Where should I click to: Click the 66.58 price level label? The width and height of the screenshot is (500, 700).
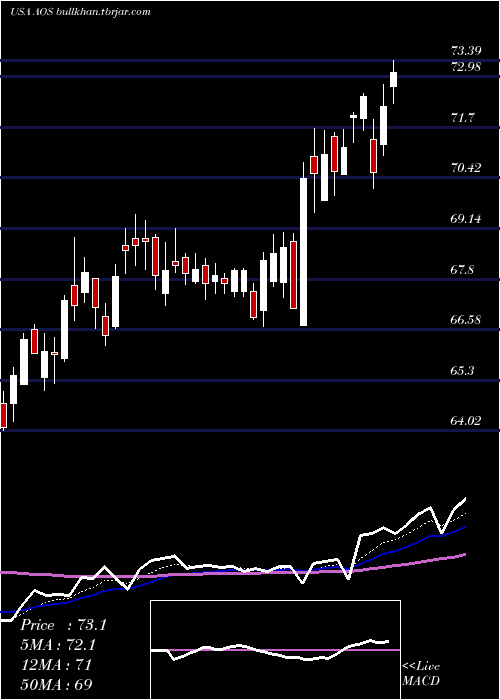pyautogui.click(x=466, y=320)
